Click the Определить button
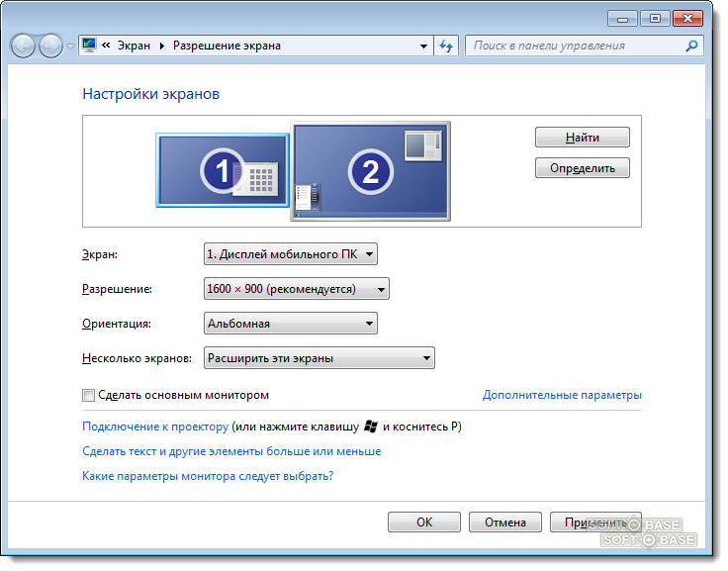This screenshot has width=728, height=571. 583,167
